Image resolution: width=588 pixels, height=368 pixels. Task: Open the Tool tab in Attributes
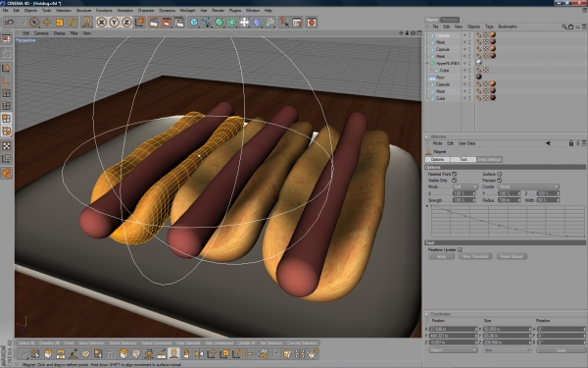pos(464,160)
